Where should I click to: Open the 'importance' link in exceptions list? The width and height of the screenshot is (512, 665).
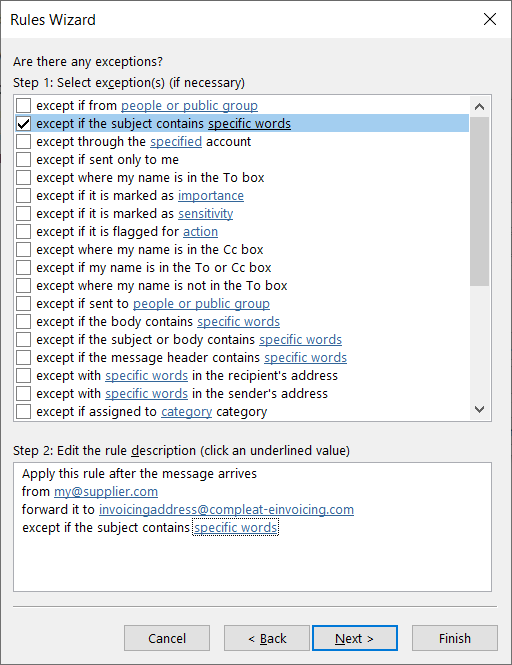(211, 196)
